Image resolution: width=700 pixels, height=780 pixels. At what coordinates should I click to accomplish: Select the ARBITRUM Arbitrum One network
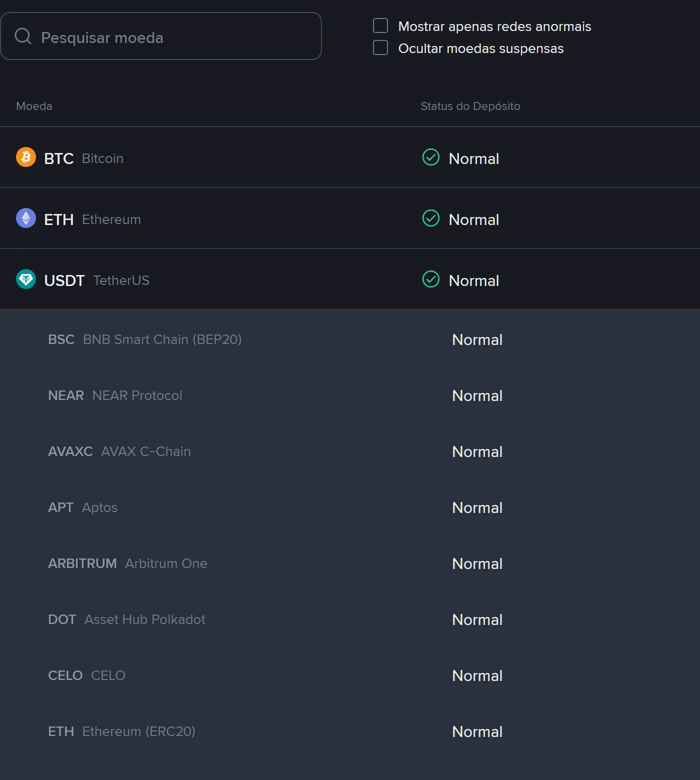click(x=350, y=563)
